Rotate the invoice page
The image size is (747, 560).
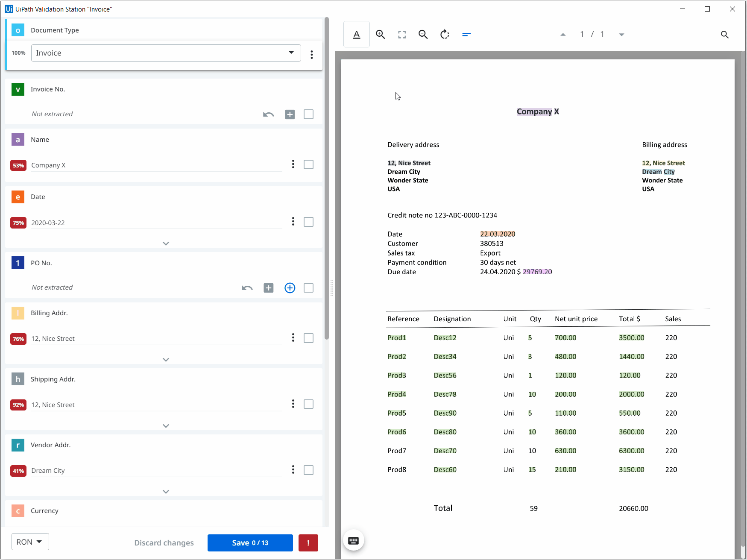point(445,34)
